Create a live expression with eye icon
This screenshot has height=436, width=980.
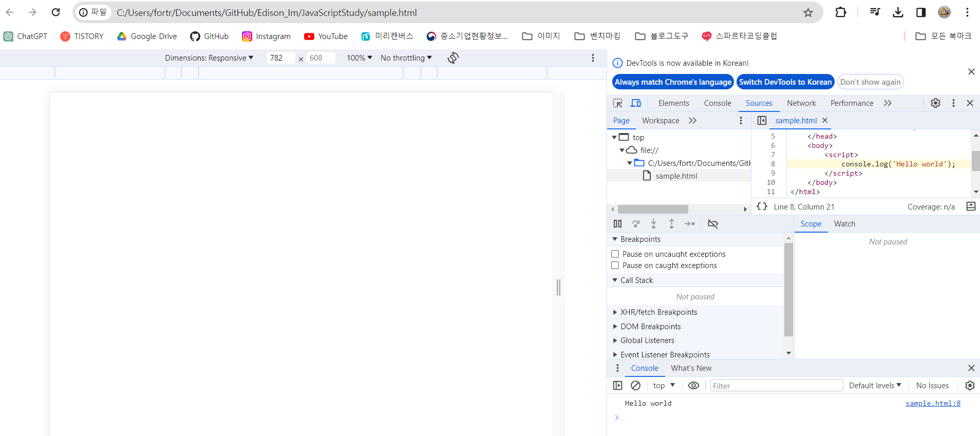693,385
